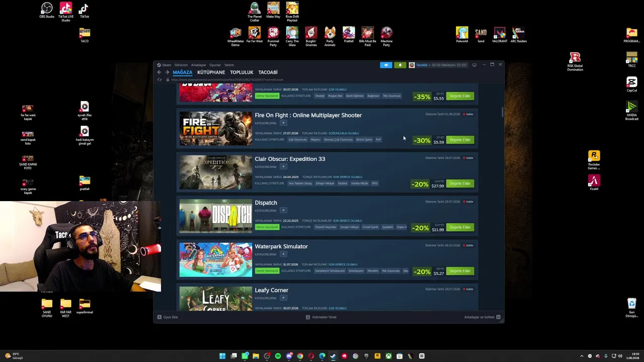Viewport: 644px width, 362px height.
Task: Add a category to Dispatch
Action: tap(283, 211)
